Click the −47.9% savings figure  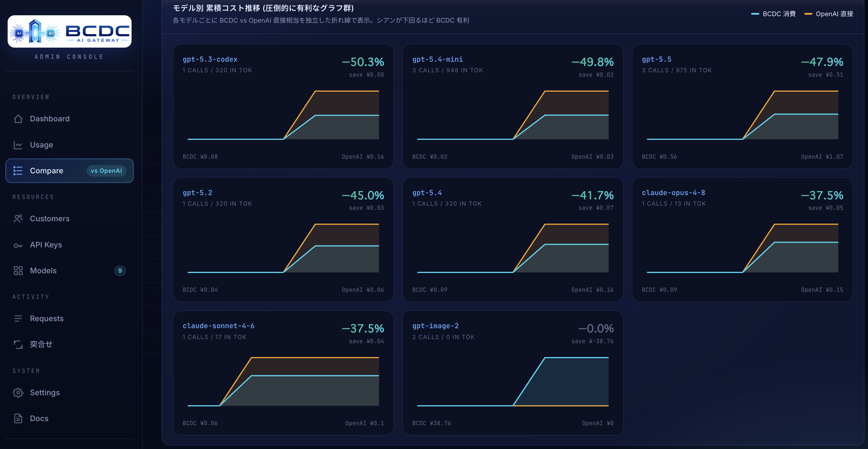pos(822,62)
